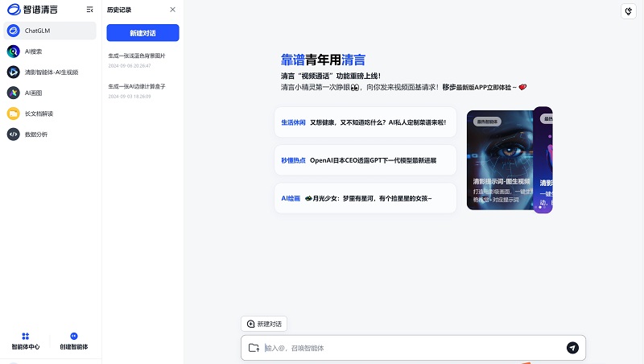Open AI画图 in the sidebar

[x=50, y=93]
